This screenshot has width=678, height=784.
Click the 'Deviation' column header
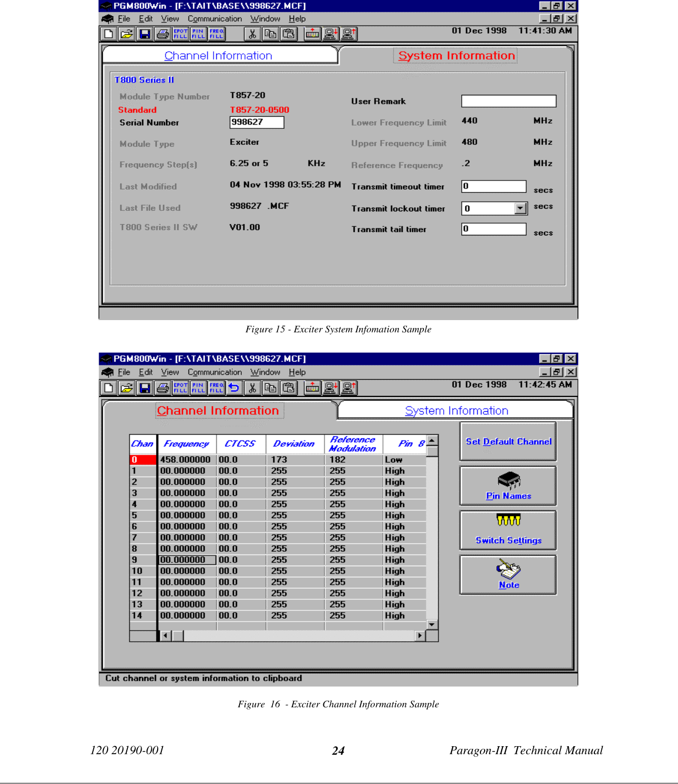tap(295, 444)
